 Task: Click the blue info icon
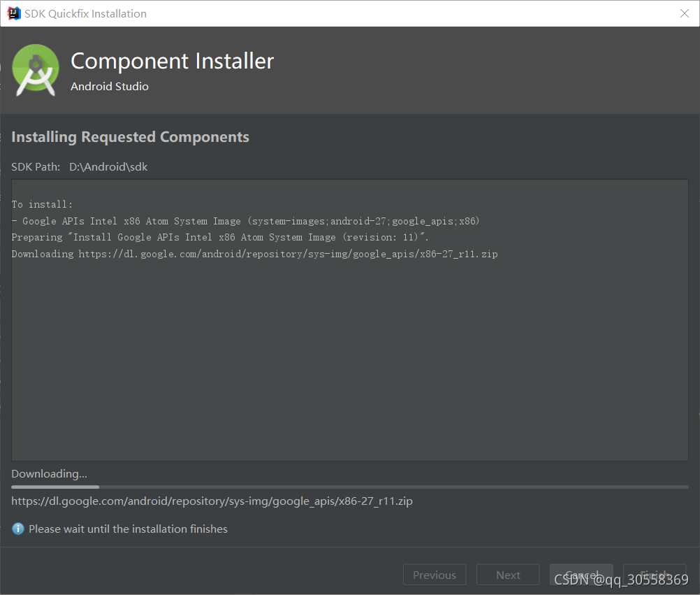pos(18,529)
